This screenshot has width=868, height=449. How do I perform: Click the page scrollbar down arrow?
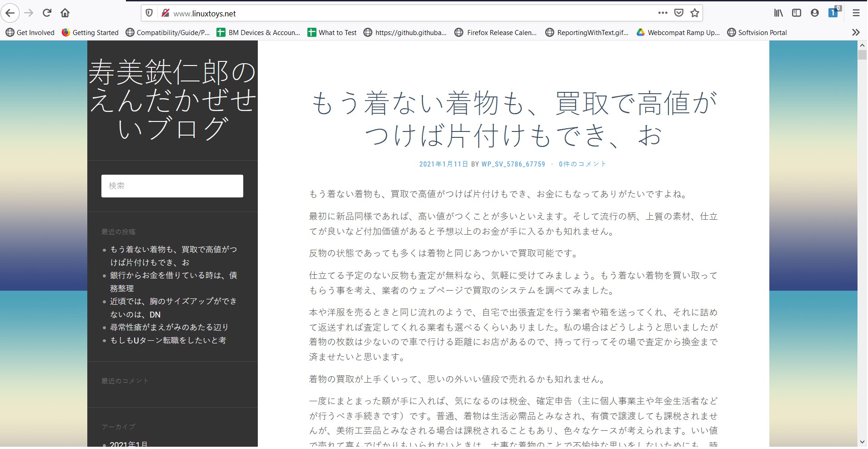pos(862,442)
